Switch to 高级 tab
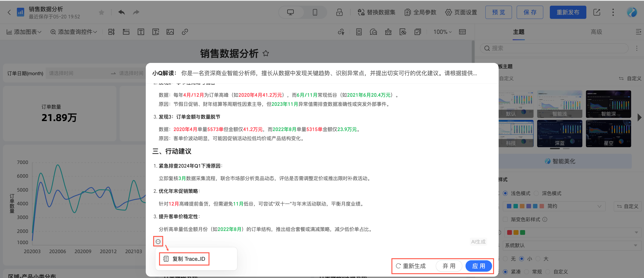644x278 pixels. coord(596,32)
